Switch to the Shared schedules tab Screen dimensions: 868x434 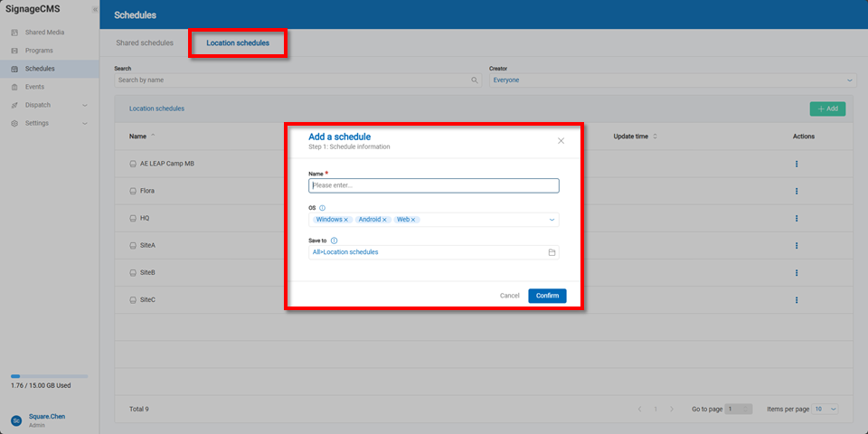(x=145, y=42)
